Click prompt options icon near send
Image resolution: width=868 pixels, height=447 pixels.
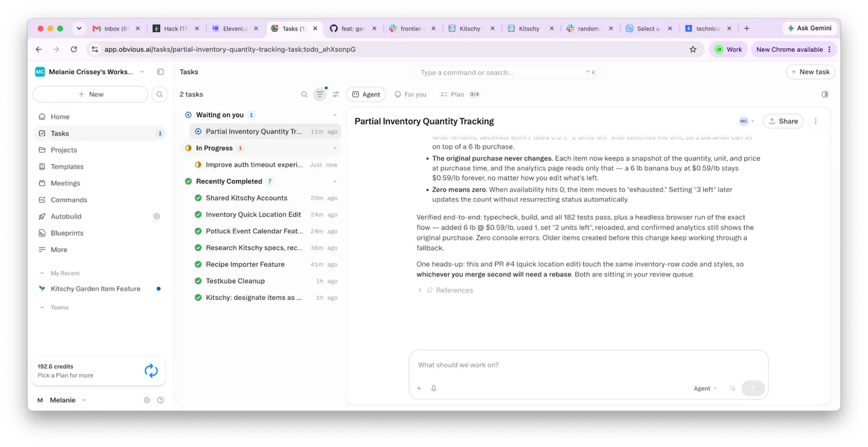pyautogui.click(x=732, y=389)
